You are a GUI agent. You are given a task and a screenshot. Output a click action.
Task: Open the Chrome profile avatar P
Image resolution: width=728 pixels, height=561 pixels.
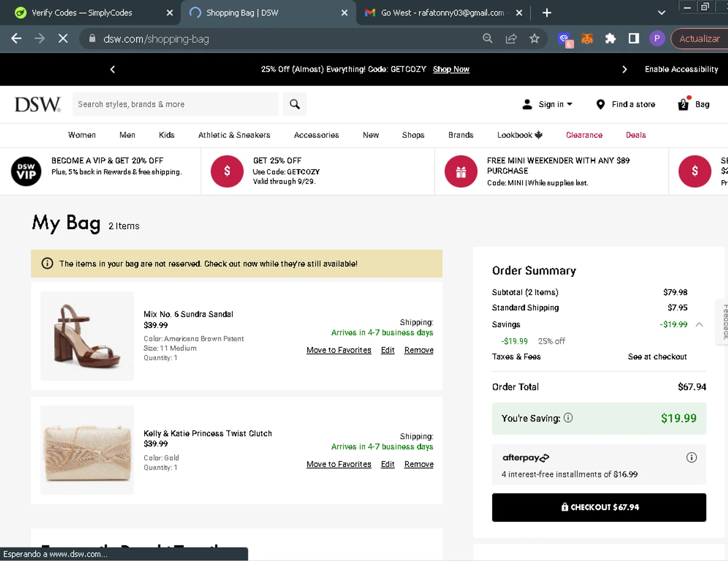coord(657,39)
